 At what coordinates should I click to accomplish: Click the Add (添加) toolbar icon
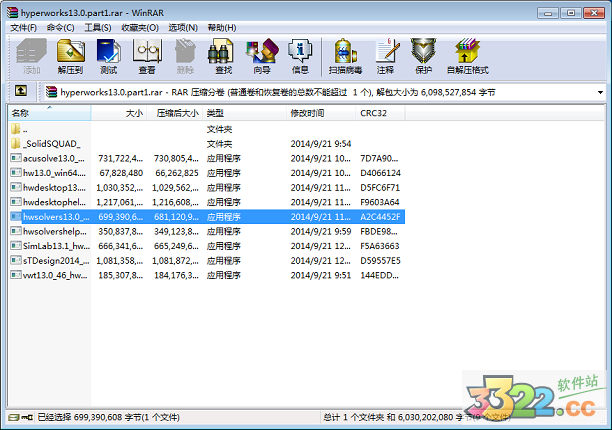pyautogui.click(x=31, y=51)
